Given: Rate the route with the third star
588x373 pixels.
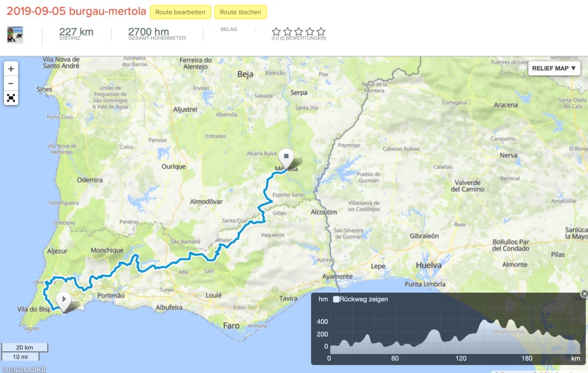Looking at the screenshot, I should click(x=299, y=32).
